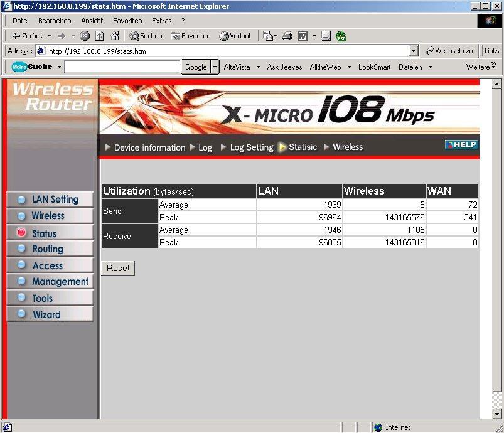
Task: Show browsing history with Verlauf
Action: tap(235, 36)
